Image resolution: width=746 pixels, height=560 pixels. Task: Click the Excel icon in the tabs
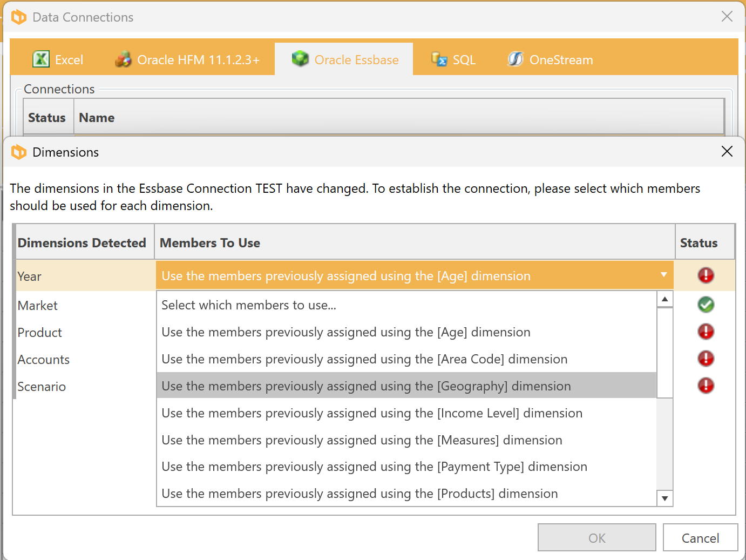coord(41,59)
